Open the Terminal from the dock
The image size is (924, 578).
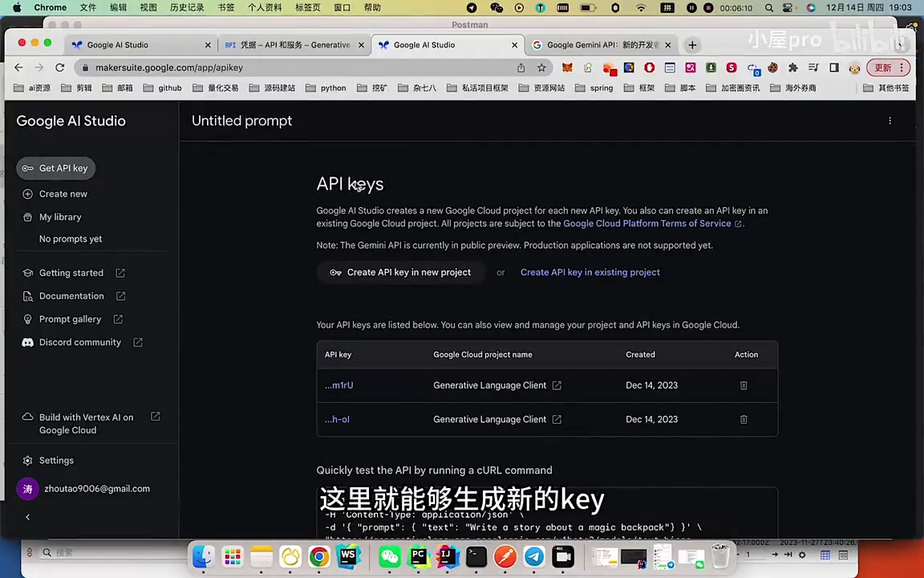[475, 555]
